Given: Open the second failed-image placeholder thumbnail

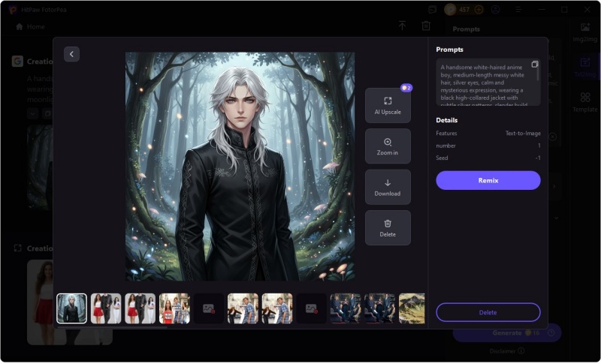Looking at the screenshot, I should point(311,308).
